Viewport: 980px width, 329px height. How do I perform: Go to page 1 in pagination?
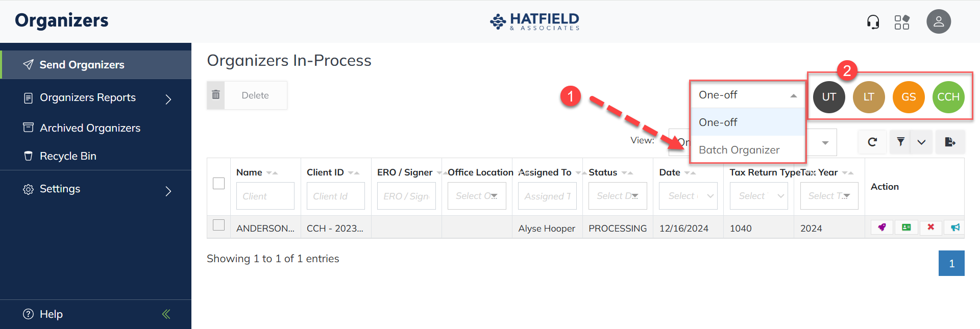951,263
